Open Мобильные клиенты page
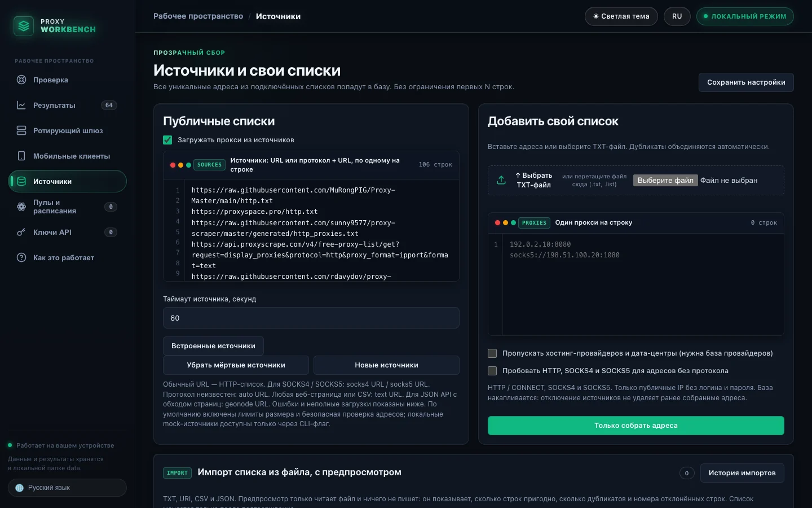Image resolution: width=812 pixels, height=508 pixels. pyautogui.click(x=67, y=156)
